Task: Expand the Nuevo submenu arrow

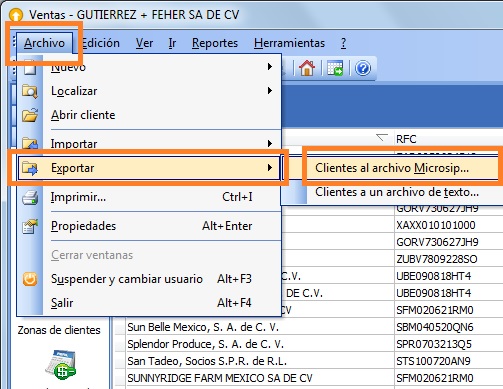Action: (x=270, y=66)
